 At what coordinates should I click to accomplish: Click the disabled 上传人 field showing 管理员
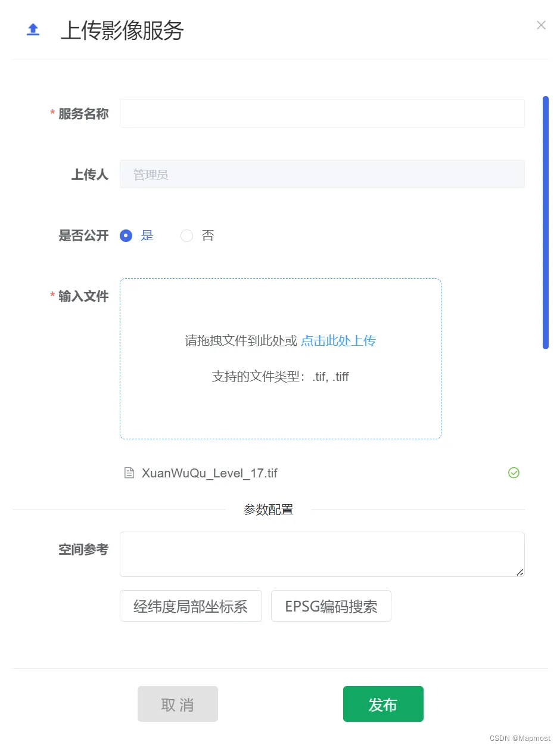coord(322,174)
